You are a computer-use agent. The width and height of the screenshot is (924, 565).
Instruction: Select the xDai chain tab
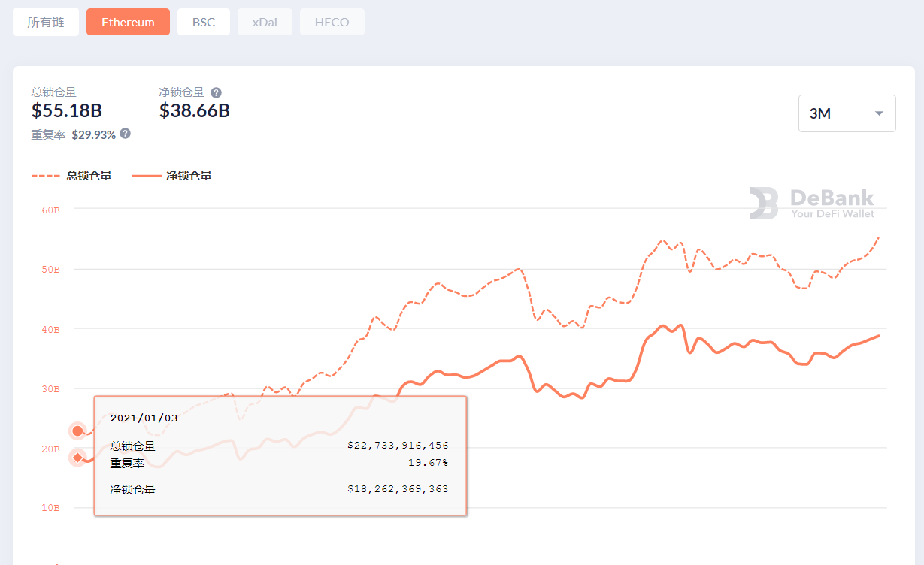coord(265,23)
